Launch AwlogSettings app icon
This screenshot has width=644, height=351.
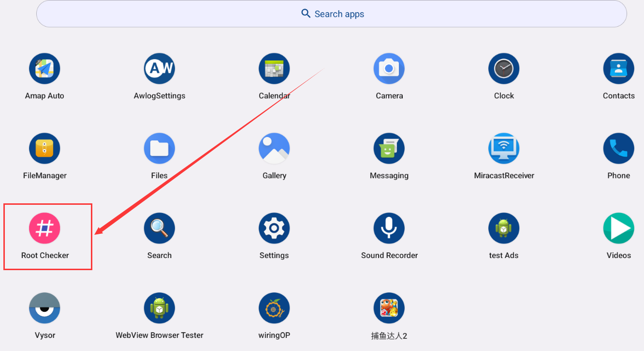159,69
